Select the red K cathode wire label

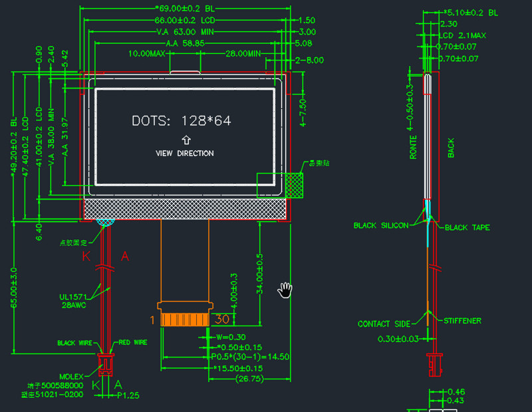click(x=86, y=256)
